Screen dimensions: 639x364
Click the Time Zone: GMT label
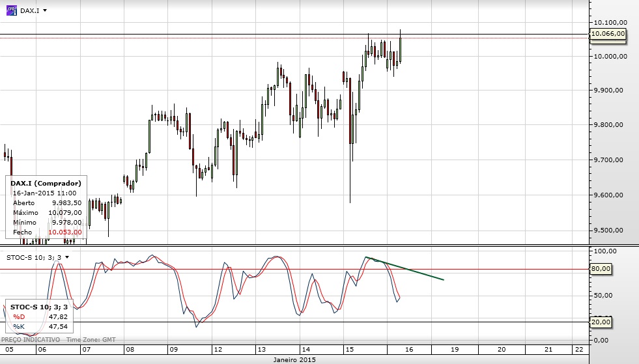click(91, 339)
